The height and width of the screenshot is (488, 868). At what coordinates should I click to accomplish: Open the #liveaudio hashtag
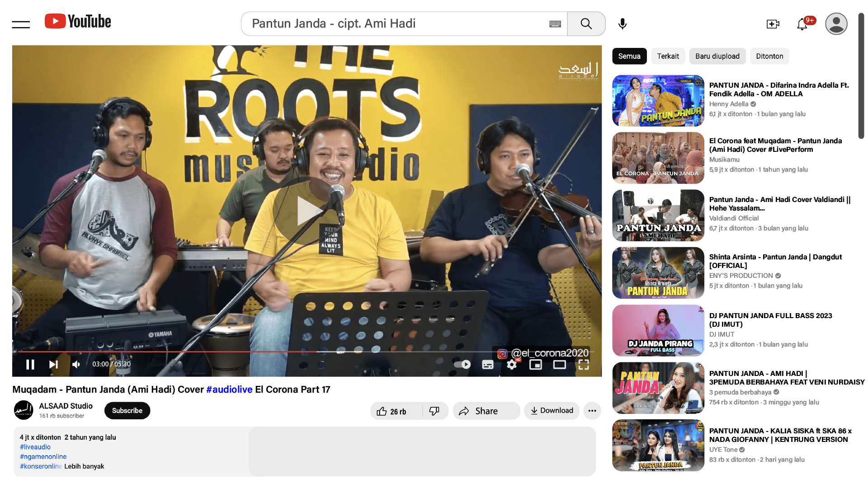[x=35, y=447]
